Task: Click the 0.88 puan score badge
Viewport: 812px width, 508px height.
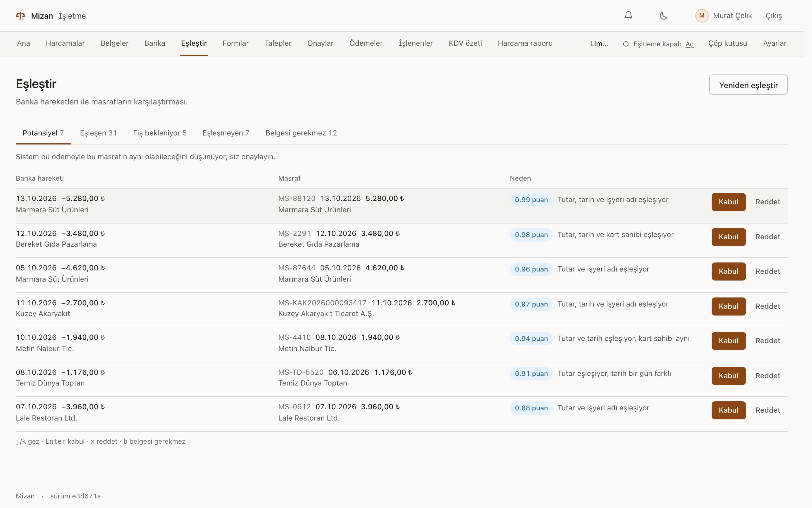Action: tap(531, 408)
